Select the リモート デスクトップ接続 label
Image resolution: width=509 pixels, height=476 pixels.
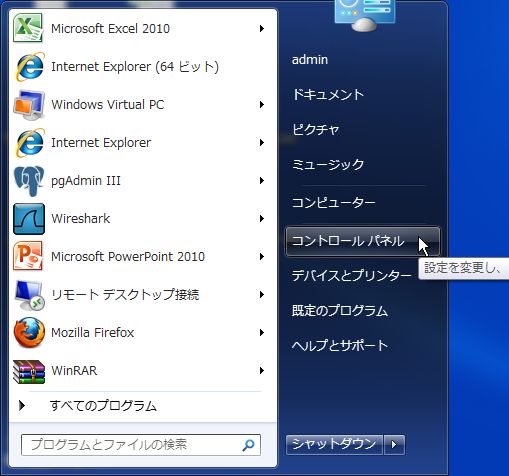125,295
